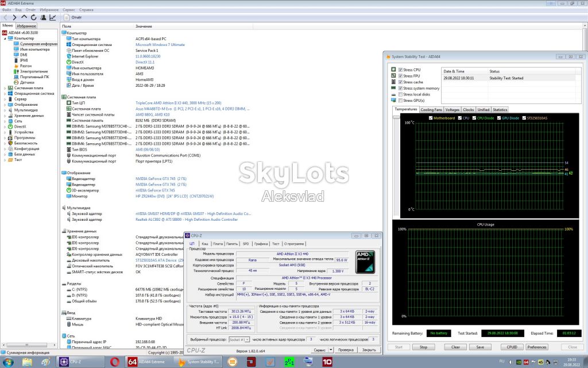Screen dimensions: 588x368
Task: Go forward with the AIDA64 toolbar arrow
Action: click(14, 17)
